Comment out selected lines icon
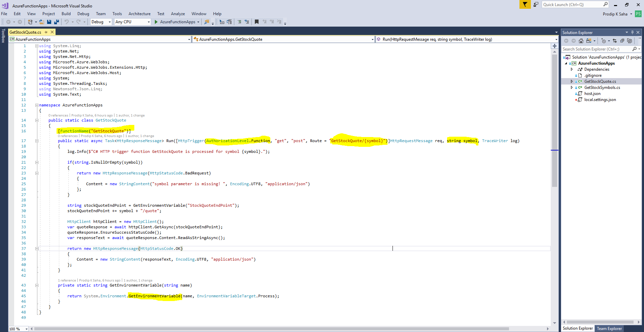Image resolution: width=644 pixels, height=332 pixels. pos(239,22)
